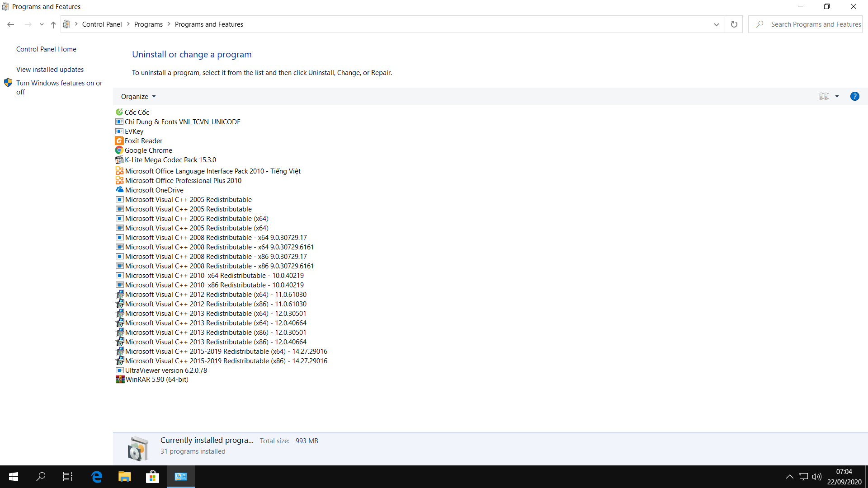Click Microsoft Office Professional Plus 2010 icon

click(x=119, y=180)
